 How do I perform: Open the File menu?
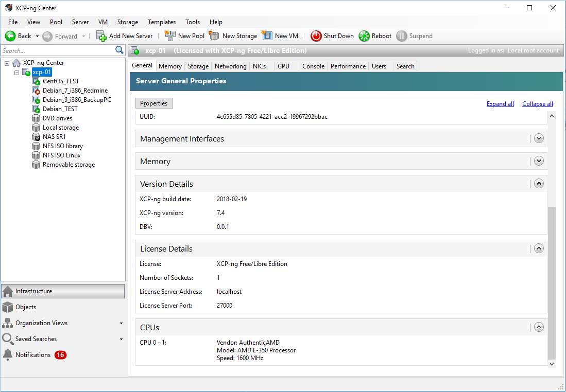pos(13,22)
